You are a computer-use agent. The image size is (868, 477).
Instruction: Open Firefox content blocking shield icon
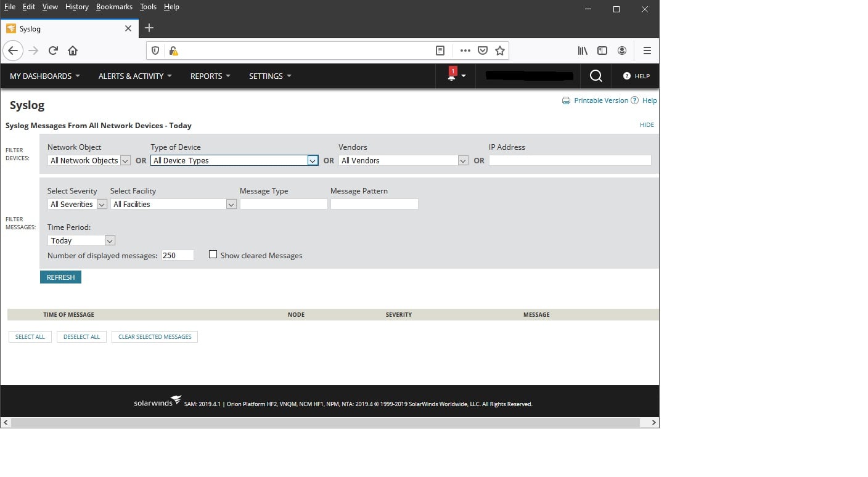point(155,51)
